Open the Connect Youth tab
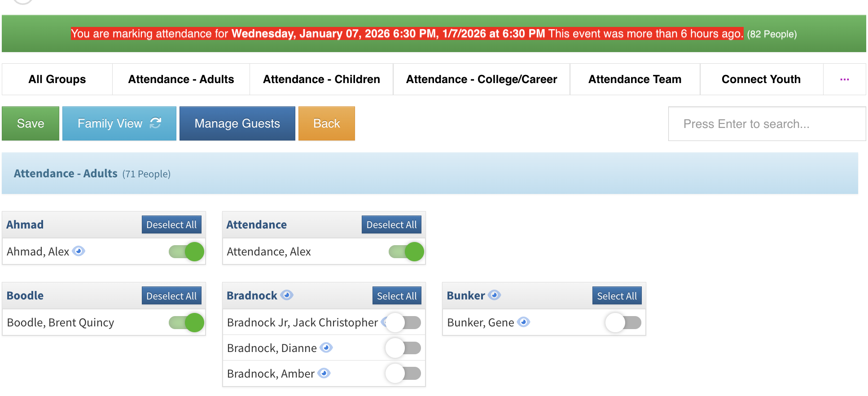This screenshot has height=396, width=868. coord(761,79)
